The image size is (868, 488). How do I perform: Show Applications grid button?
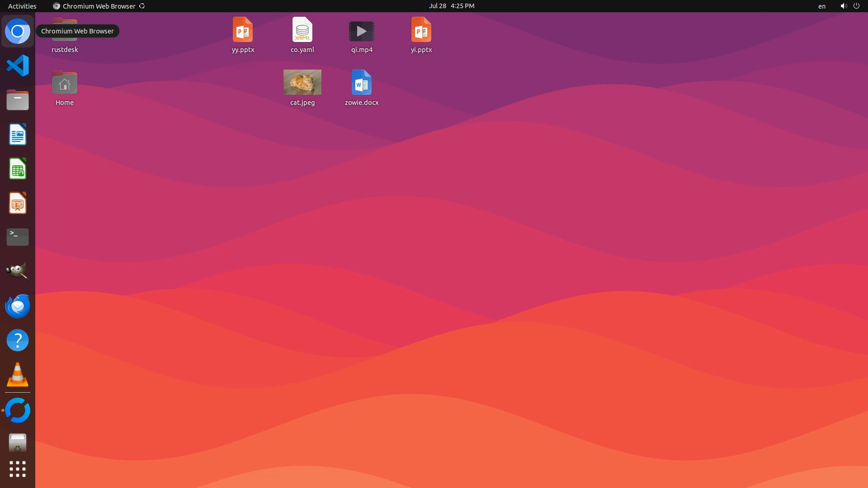point(18,469)
